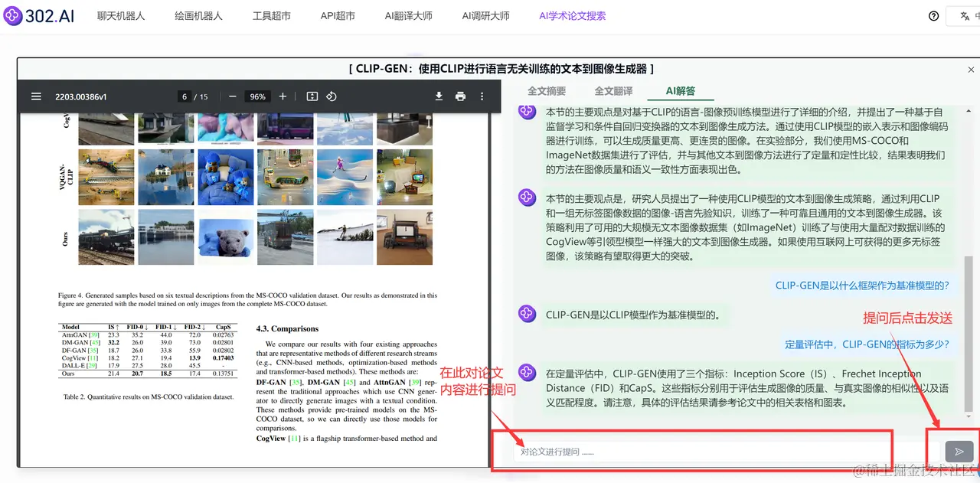
Task: Edit the page number field showing 6
Action: (x=184, y=96)
